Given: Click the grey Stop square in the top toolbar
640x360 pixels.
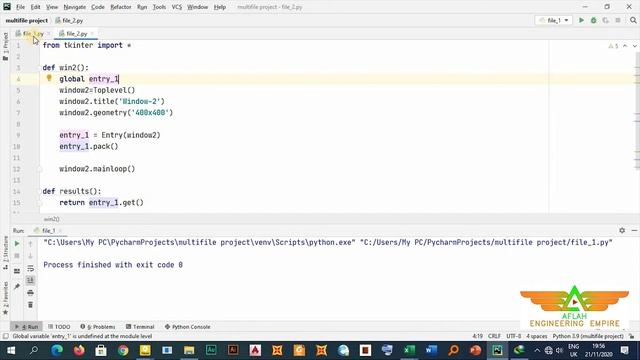Looking at the screenshot, I should [618, 20].
